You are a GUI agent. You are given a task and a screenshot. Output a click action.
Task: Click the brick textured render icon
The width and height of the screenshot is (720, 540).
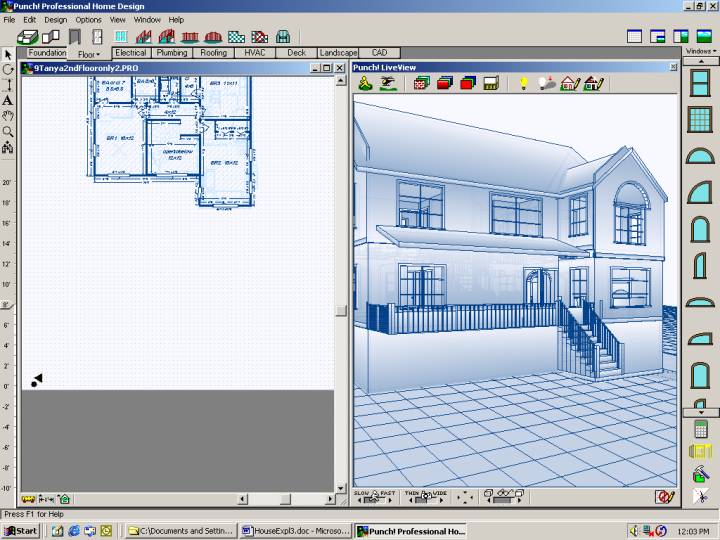click(x=421, y=84)
